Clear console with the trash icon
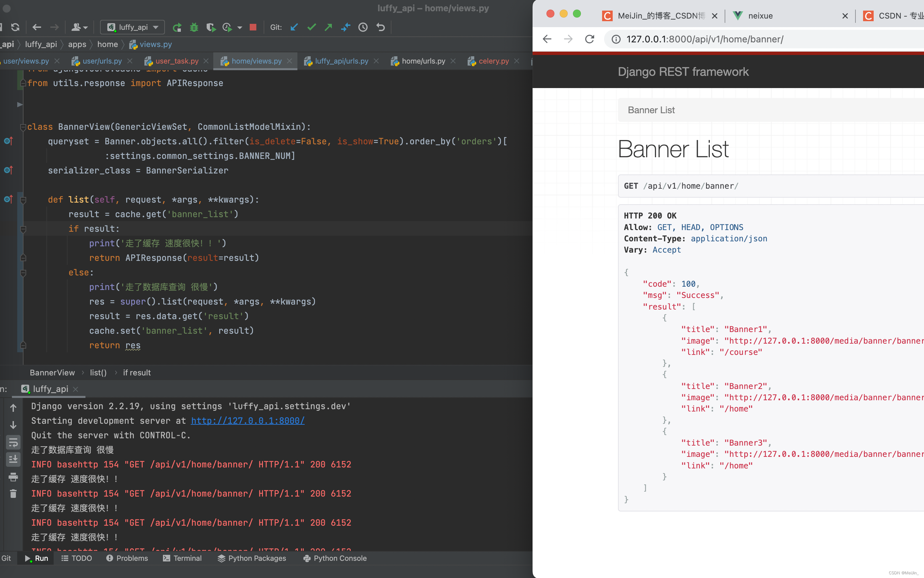Screen dimensions: 924x578 (x=13, y=494)
